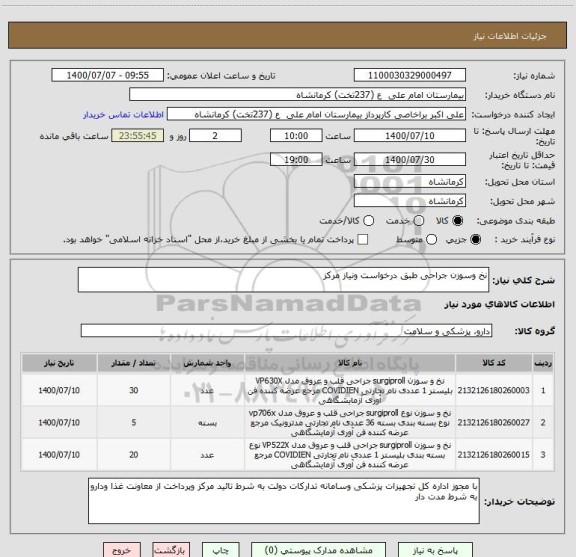The width and height of the screenshot is (576, 557).
Task: Click the ردیف column header
Action: click(543, 363)
